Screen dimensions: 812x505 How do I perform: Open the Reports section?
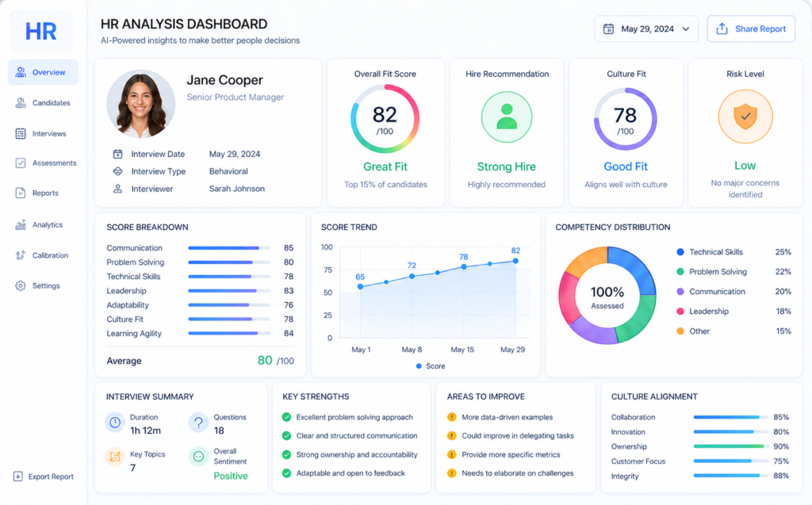43,193
